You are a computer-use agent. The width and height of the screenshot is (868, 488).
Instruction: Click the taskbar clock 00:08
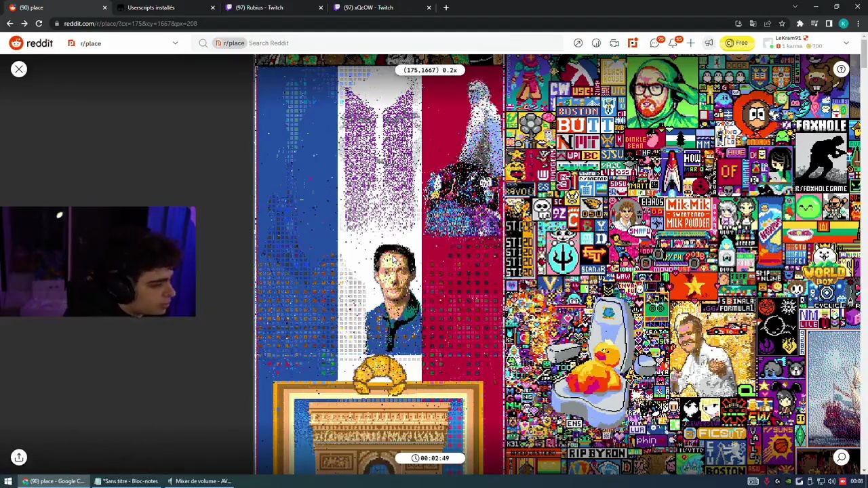(856, 481)
